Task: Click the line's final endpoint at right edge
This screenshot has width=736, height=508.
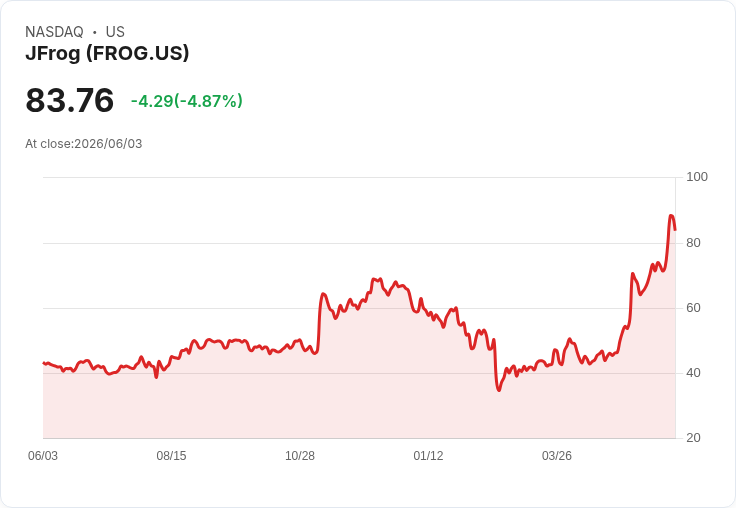Action: [x=675, y=230]
